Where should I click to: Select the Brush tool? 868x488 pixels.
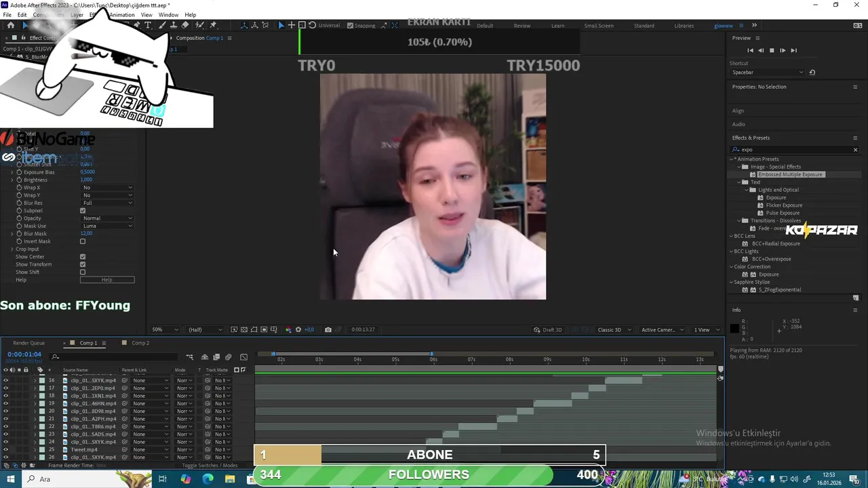pyautogui.click(x=162, y=25)
